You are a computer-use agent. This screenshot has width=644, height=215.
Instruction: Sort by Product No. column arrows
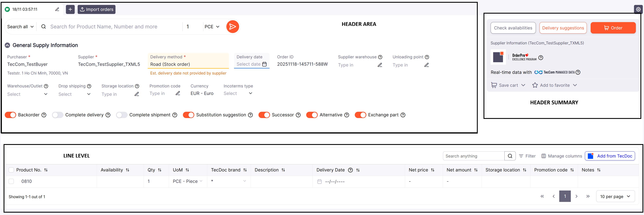coord(46,170)
